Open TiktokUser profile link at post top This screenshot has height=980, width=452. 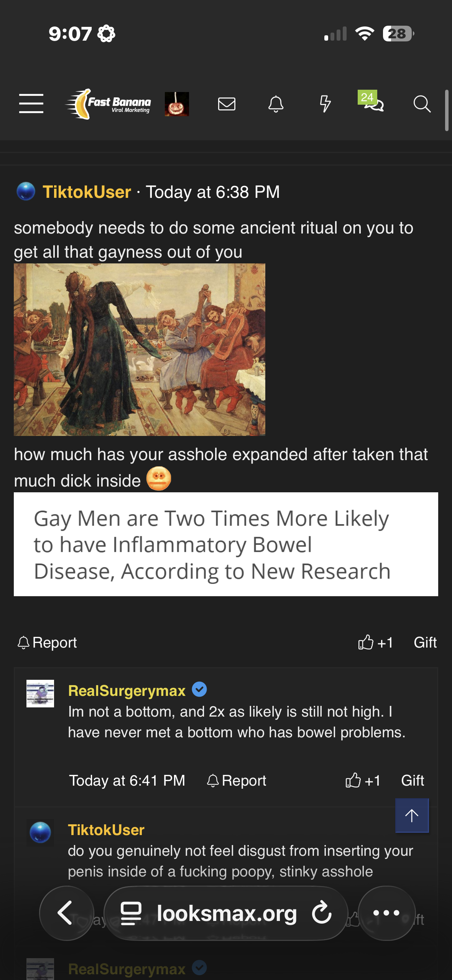pos(87,192)
